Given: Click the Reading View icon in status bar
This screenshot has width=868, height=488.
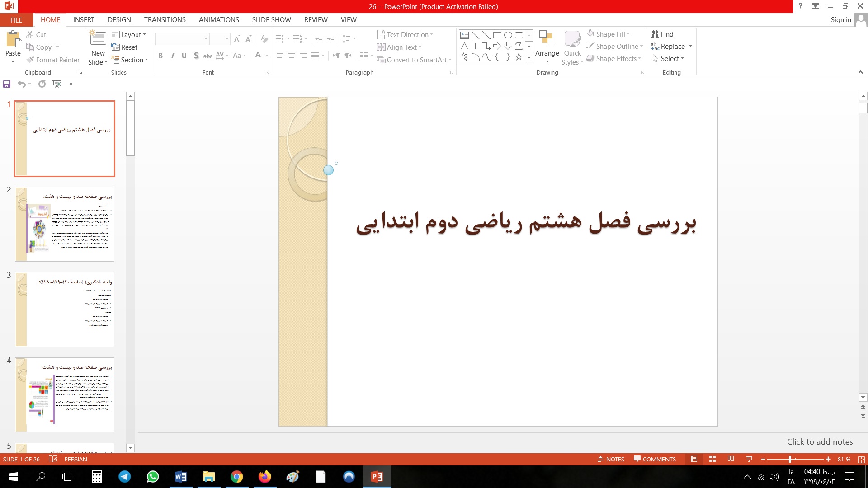Looking at the screenshot, I should (731, 459).
